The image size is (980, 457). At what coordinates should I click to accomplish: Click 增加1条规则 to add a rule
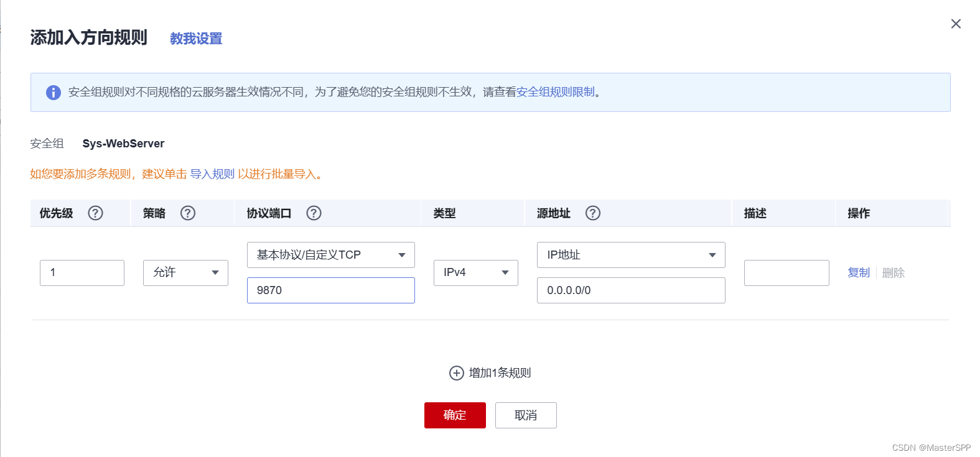click(x=500, y=373)
